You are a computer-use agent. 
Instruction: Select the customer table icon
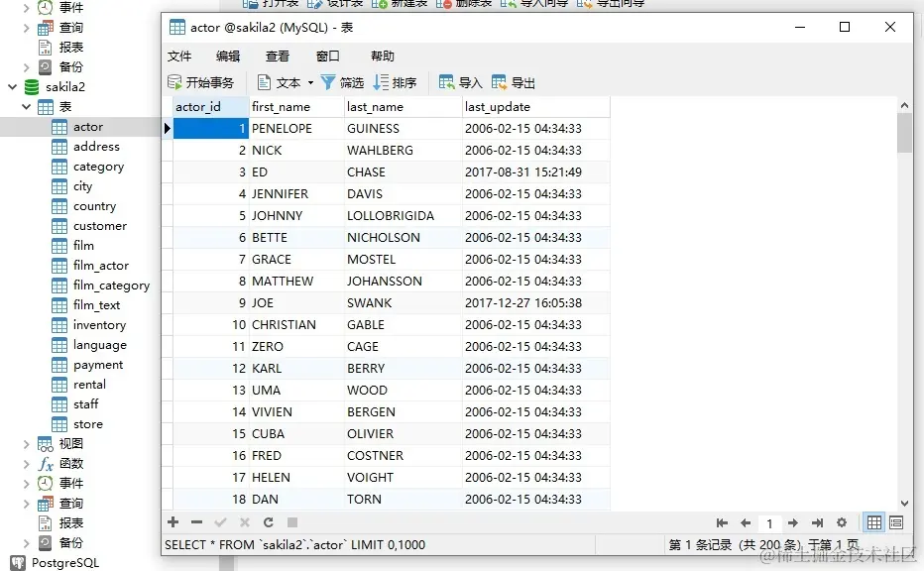click(59, 226)
